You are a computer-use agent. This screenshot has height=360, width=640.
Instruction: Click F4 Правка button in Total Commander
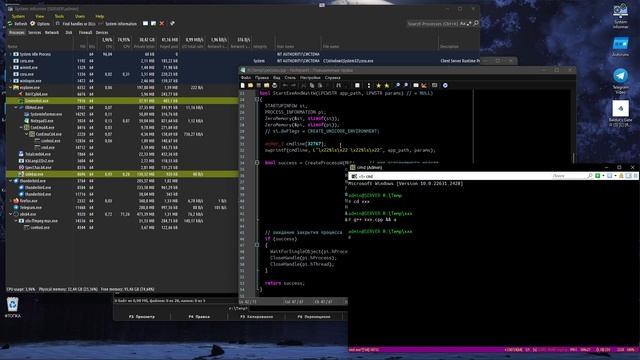(x=199, y=317)
